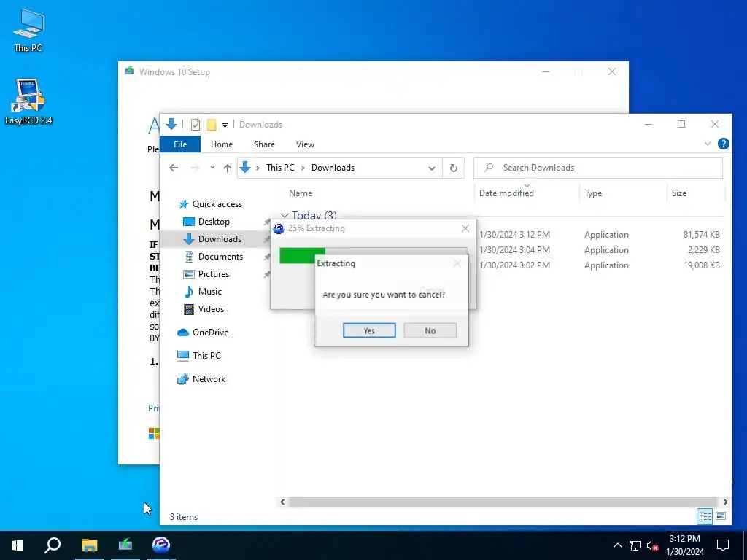Image resolution: width=747 pixels, height=560 pixels.
Task: Open network tray icon
Action: pos(635,545)
